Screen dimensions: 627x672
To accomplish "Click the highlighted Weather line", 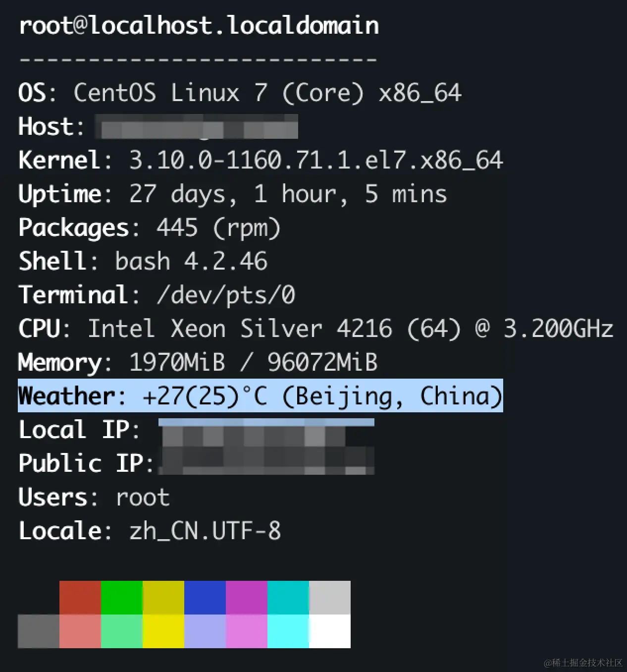I will (260, 395).
